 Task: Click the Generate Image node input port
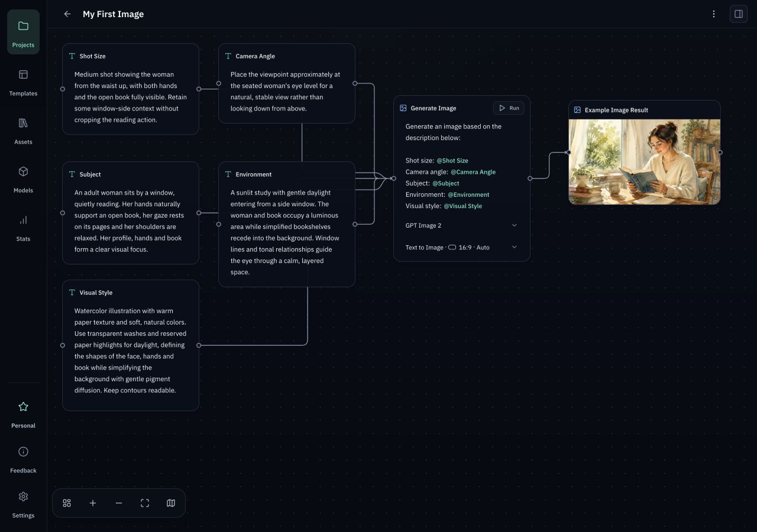pos(393,179)
